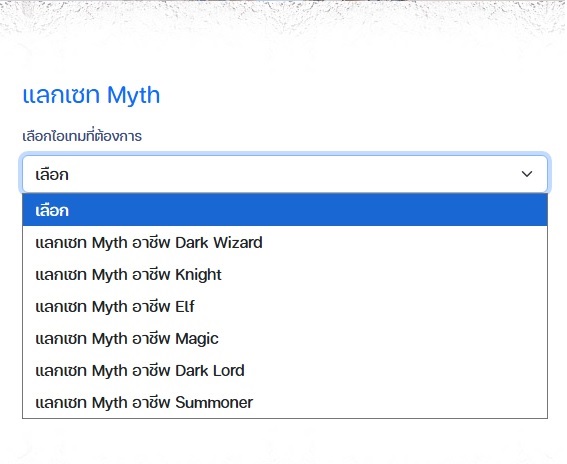Click the แลกเซท Myth page heading
Image resolution: width=567 pixels, height=464 pixels.
click(x=91, y=95)
